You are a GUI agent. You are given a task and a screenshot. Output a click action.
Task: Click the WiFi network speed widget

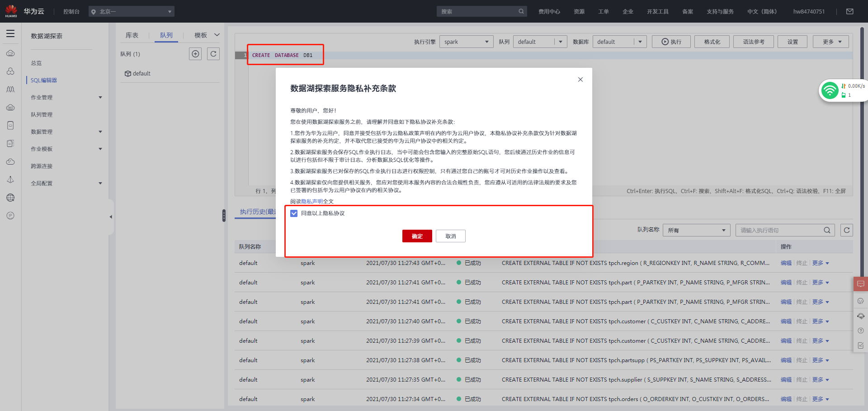[x=844, y=90]
